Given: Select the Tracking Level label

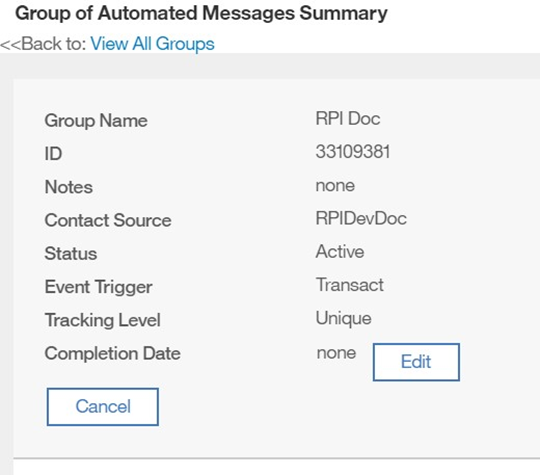Looking at the screenshot, I should pyautogui.click(x=103, y=320).
